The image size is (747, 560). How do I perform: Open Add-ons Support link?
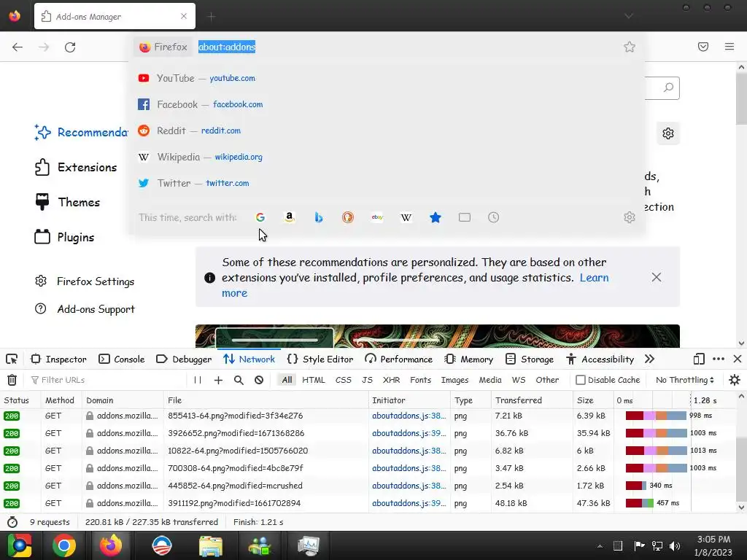(85, 309)
